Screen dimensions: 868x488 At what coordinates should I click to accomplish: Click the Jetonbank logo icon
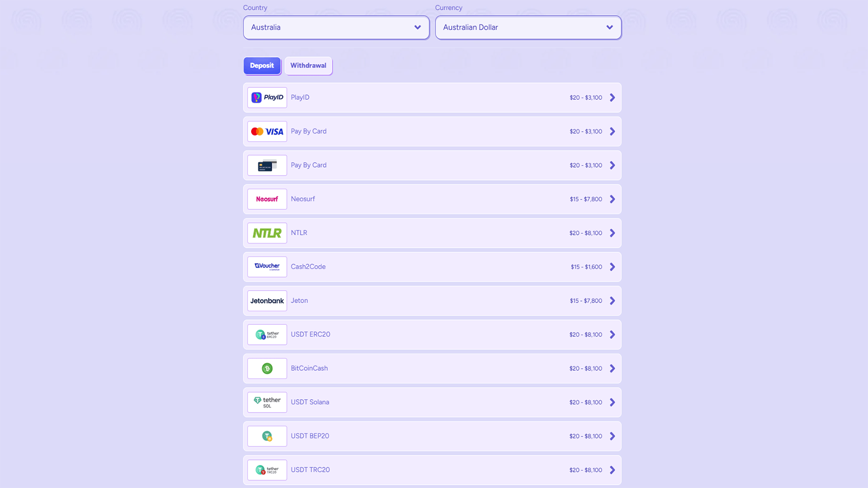coord(267,301)
